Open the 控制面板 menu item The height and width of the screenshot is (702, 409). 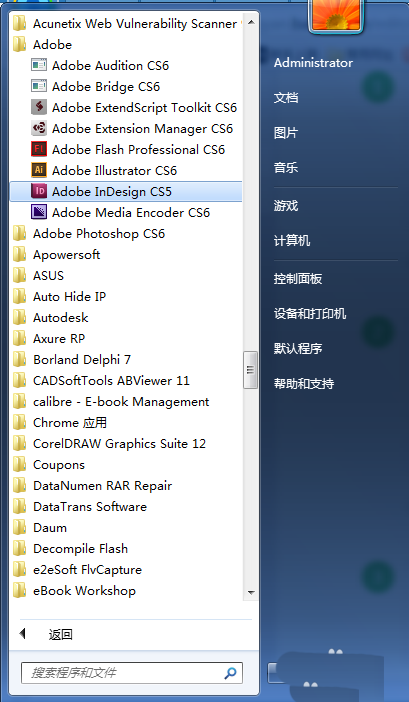(x=298, y=278)
